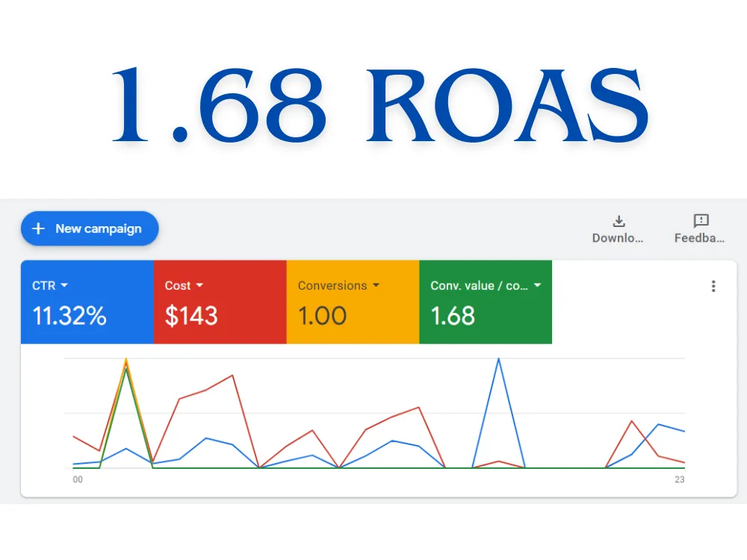Click the 11.32% CTR value
Screen dimensions: 747x560
(x=69, y=316)
